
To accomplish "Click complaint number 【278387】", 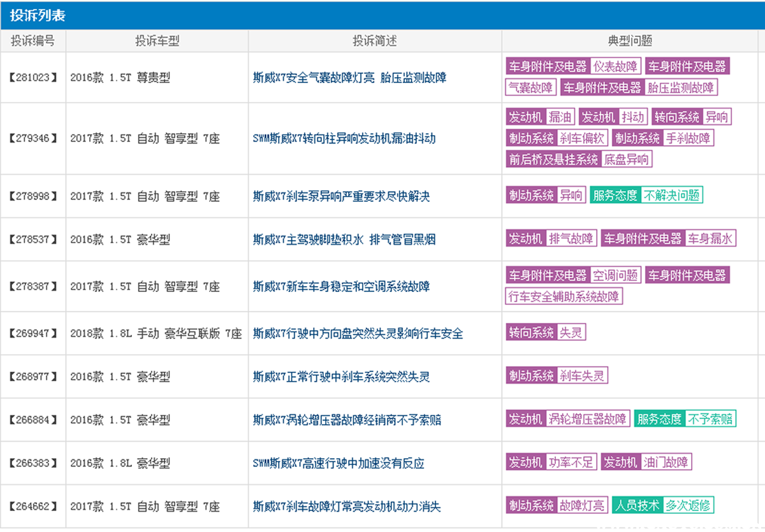I will pos(33,287).
